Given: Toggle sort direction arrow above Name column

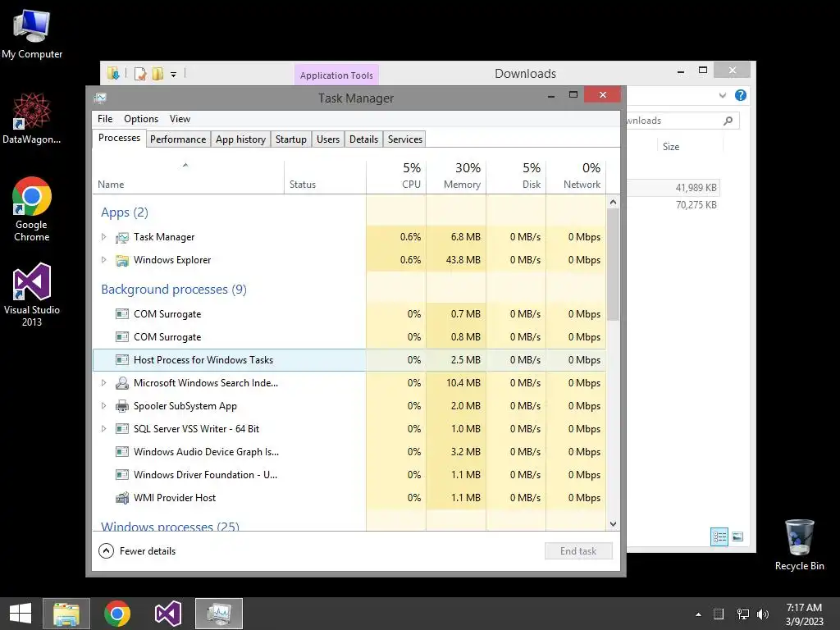Looking at the screenshot, I should click(x=185, y=165).
